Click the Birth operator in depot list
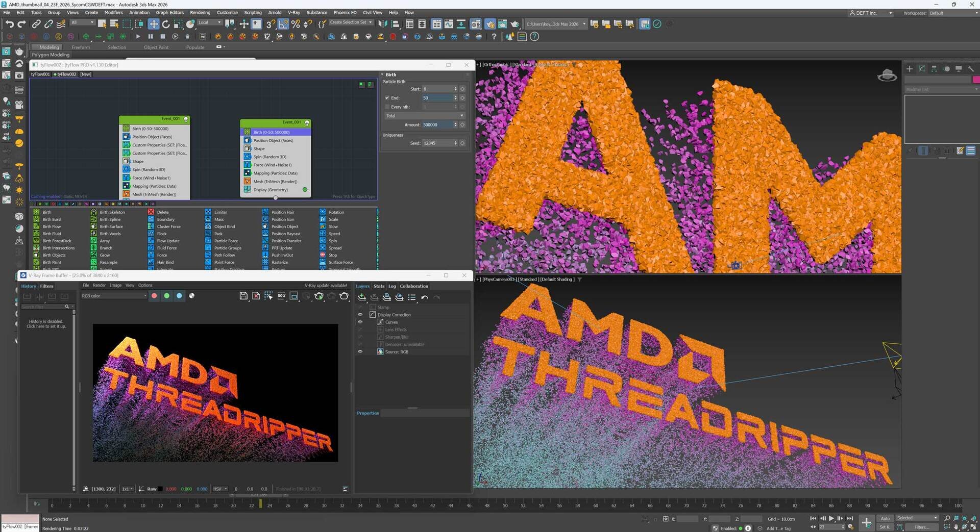980x532 pixels. [x=47, y=212]
